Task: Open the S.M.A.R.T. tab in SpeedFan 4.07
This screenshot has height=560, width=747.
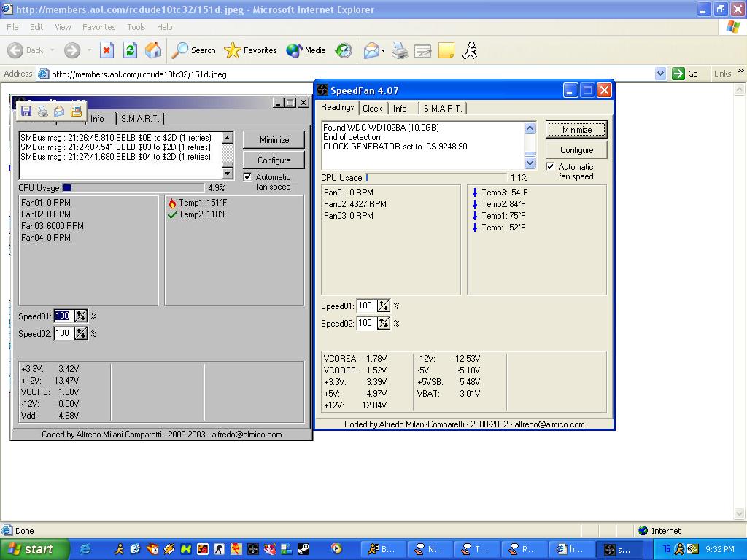Action: click(442, 109)
